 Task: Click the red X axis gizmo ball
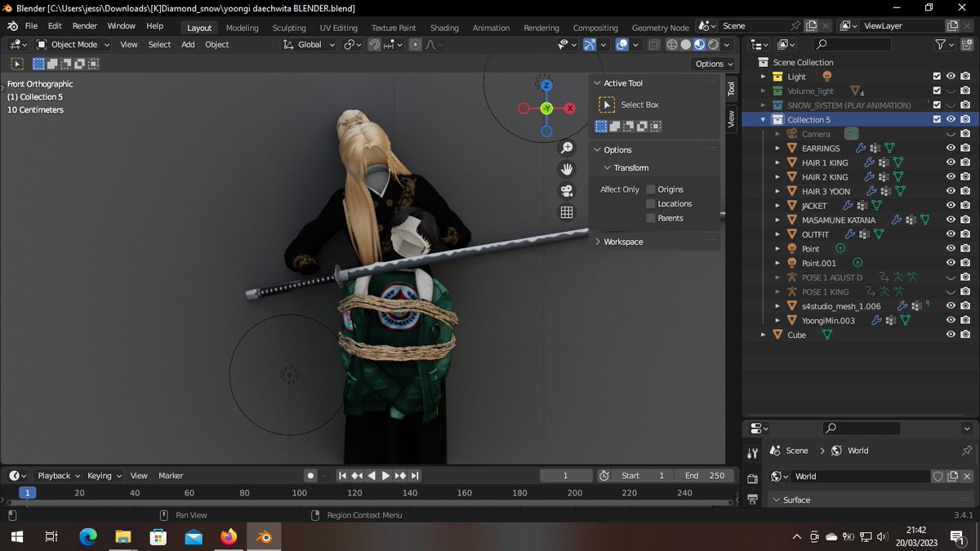tap(570, 108)
